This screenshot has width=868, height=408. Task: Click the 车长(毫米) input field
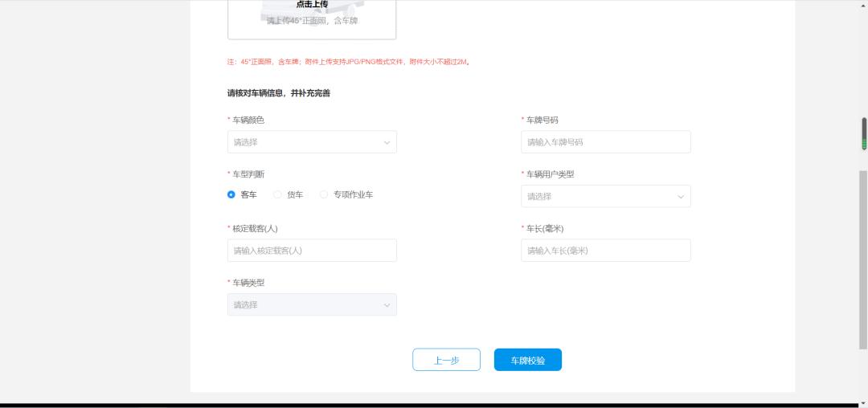(x=606, y=251)
